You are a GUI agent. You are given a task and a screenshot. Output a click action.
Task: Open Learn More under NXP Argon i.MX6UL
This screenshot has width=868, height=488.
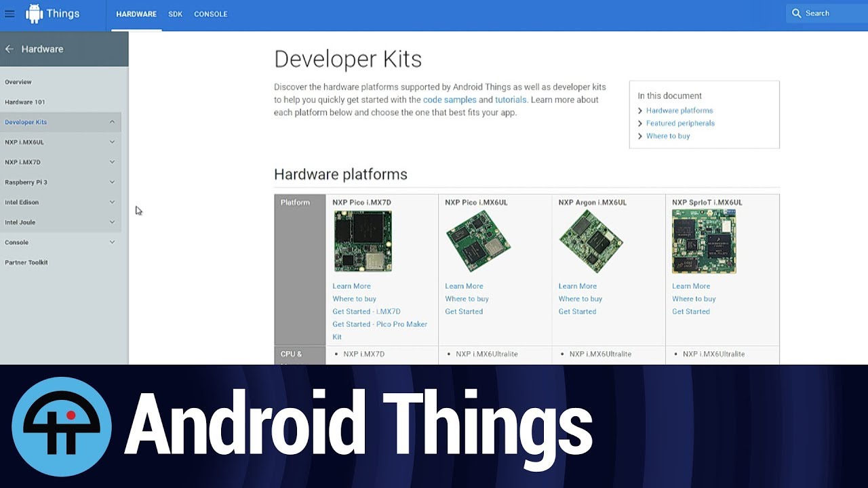pos(577,286)
